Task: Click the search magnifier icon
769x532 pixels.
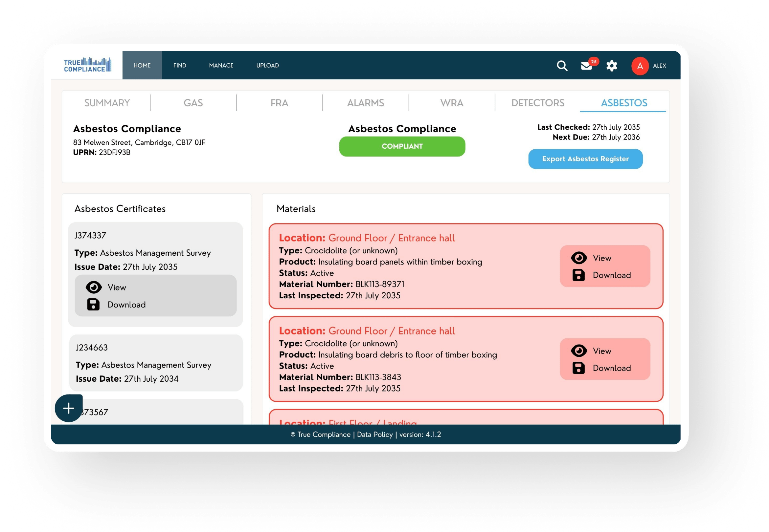Action: 562,66
